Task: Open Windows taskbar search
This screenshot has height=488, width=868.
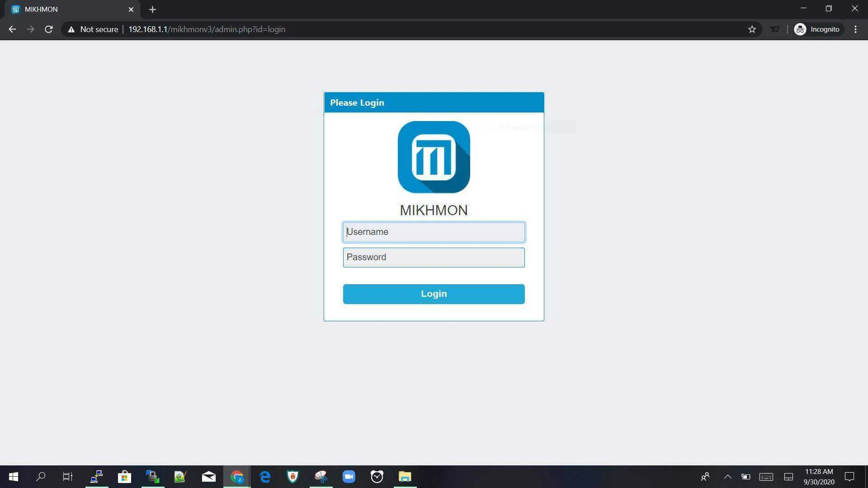Action: pyautogui.click(x=41, y=477)
